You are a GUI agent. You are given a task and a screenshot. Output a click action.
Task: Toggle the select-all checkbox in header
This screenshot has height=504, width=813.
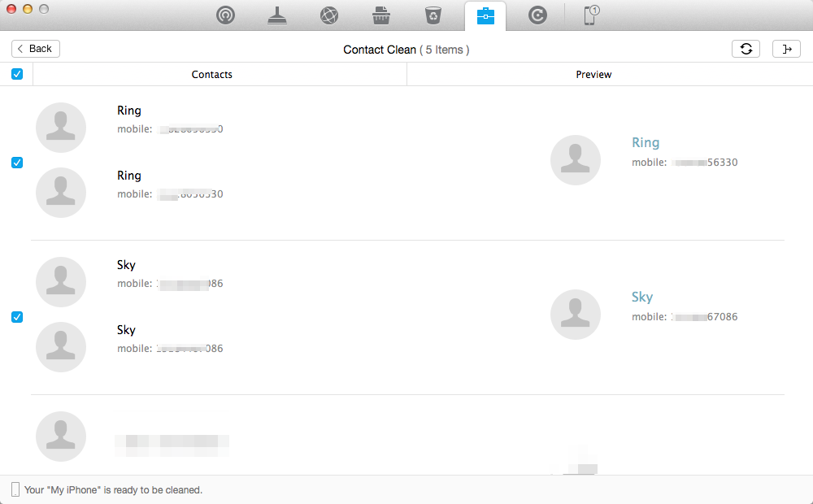(x=17, y=74)
